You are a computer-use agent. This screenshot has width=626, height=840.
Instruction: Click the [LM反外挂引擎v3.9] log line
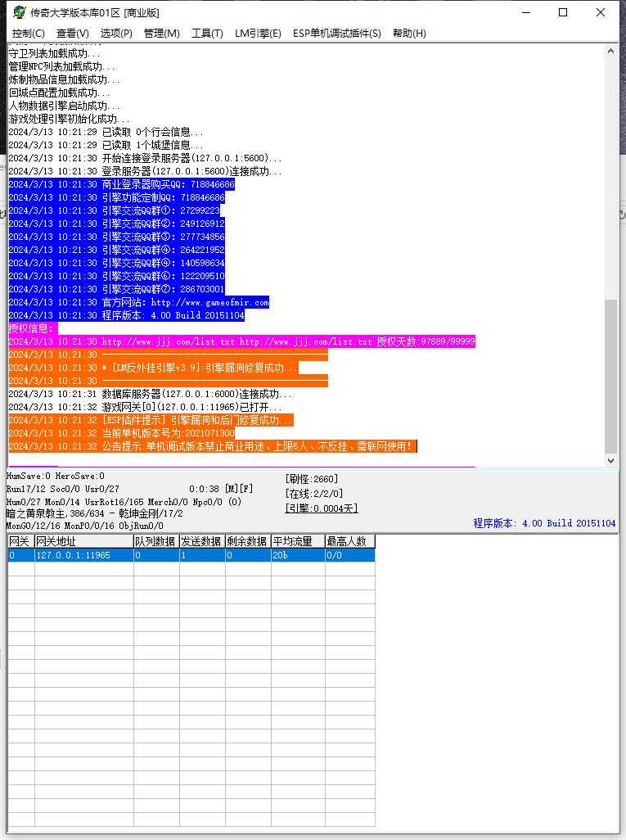[154, 368]
